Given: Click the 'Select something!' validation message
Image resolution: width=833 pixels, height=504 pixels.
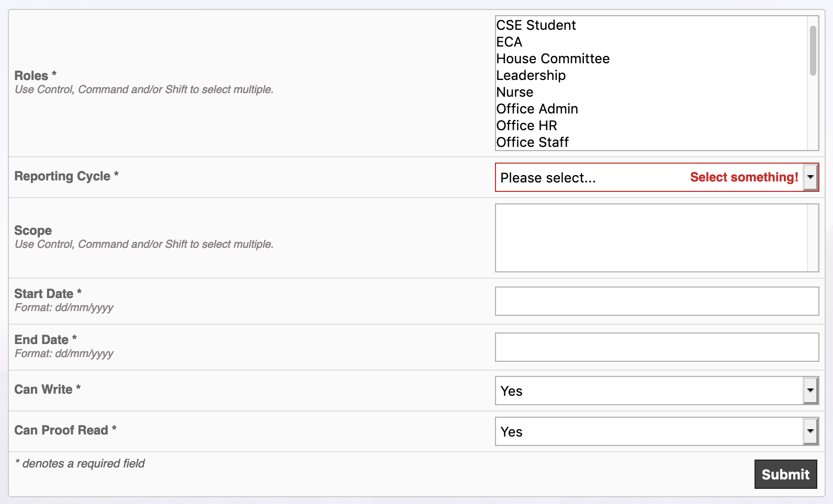Looking at the screenshot, I should tap(744, 177).
